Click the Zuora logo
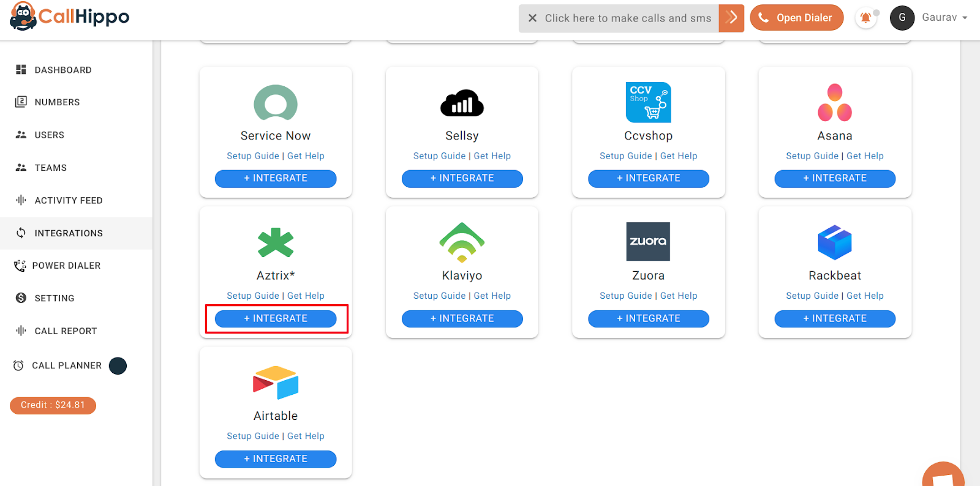This screenshot has height=486, width=980. [648, 241]
